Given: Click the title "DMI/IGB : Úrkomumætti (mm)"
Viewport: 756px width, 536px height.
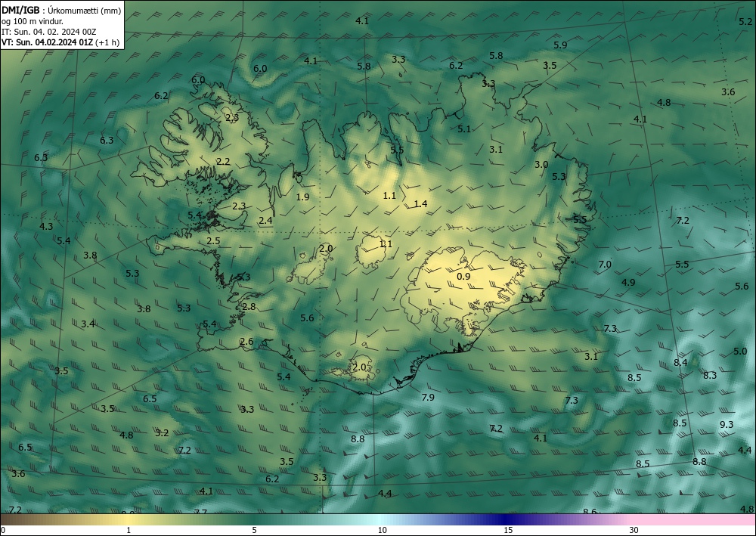Looking at the screenshot, I should [x=60, y=11].
